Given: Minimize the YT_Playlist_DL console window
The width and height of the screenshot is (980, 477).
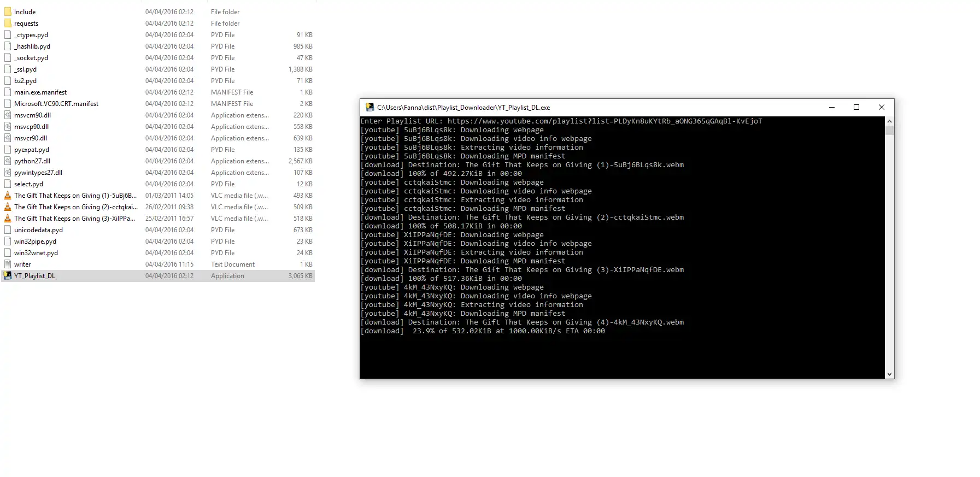Looking at the screenshot, I should (831, 107).
